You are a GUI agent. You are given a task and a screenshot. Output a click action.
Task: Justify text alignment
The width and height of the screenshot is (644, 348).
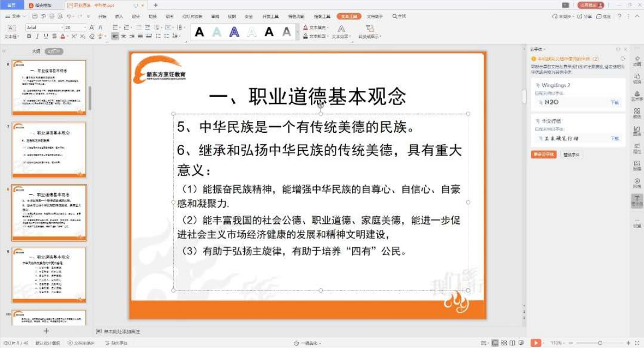click(140, 36)
